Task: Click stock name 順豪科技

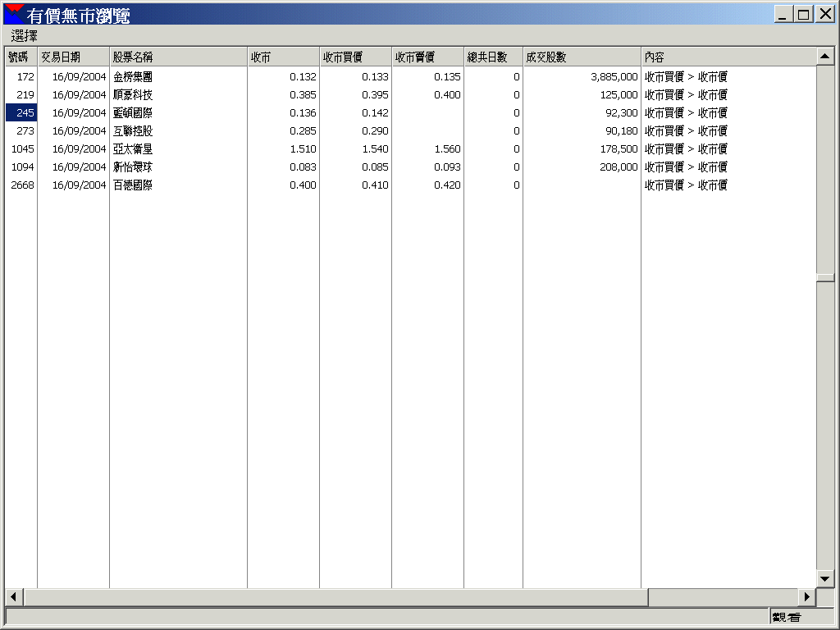Action: tap(133, 95)
